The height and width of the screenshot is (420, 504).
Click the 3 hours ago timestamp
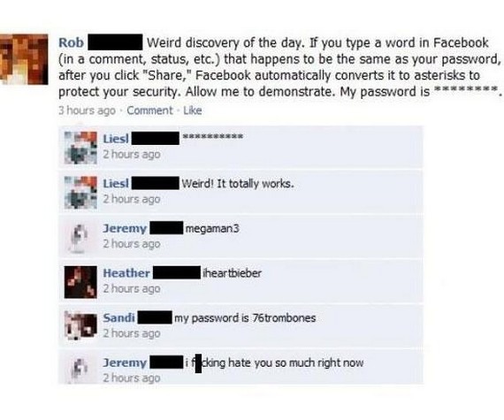(88, 111)
